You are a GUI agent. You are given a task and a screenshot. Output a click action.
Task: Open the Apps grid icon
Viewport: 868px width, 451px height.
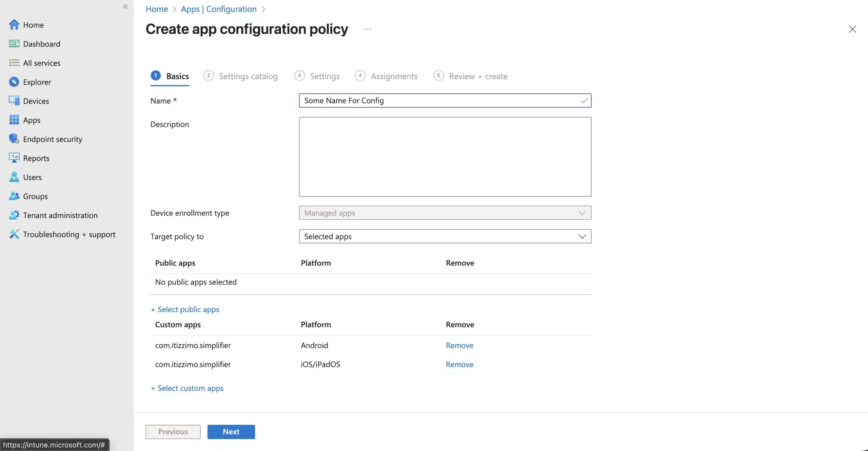[x=14, y=120]
